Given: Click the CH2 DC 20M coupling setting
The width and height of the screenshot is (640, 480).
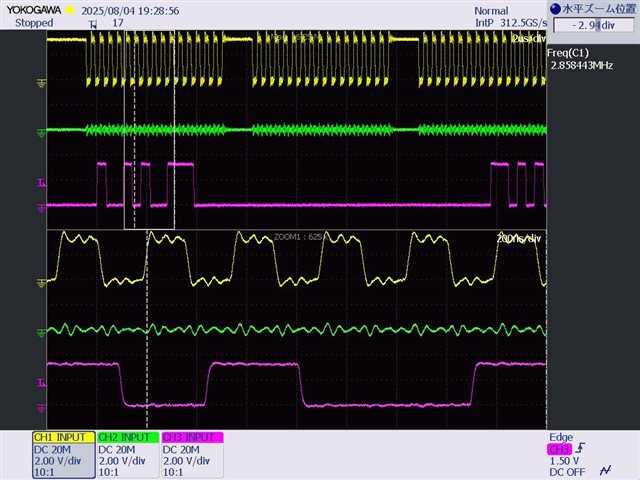Looking at the screenshot, I should [117, 449].
